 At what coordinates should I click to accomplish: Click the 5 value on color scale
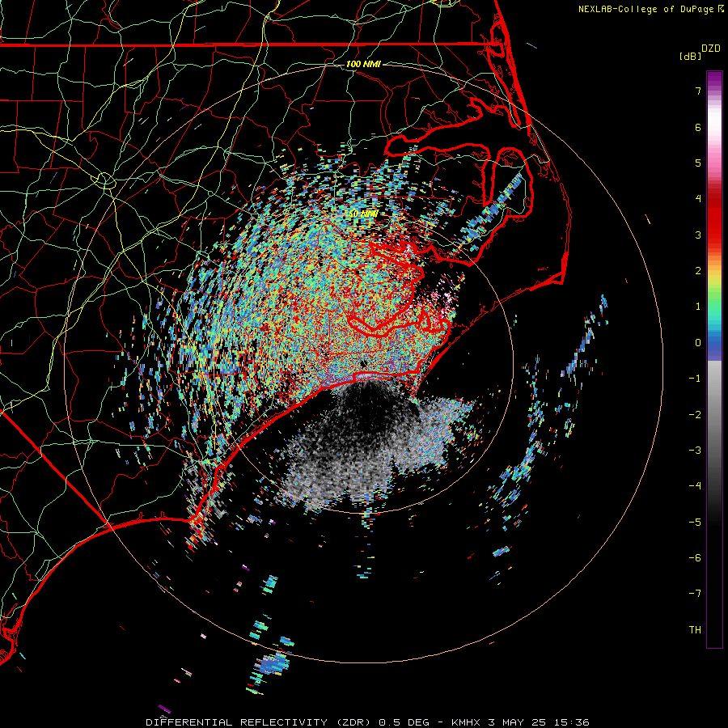[x=698, y=163]
